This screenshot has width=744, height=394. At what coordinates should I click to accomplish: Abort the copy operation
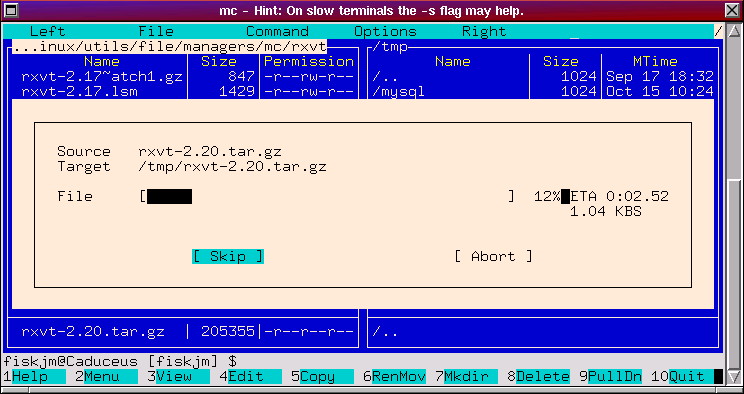pos(493,256)
